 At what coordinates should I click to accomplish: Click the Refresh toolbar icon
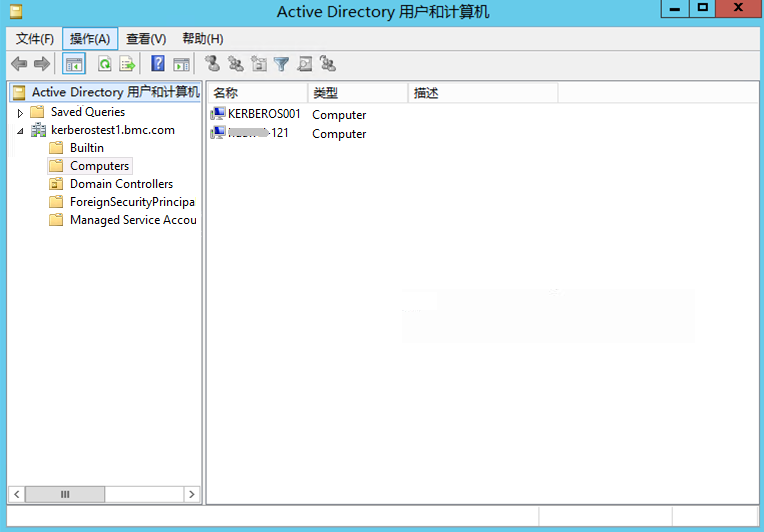pos(104,64)
